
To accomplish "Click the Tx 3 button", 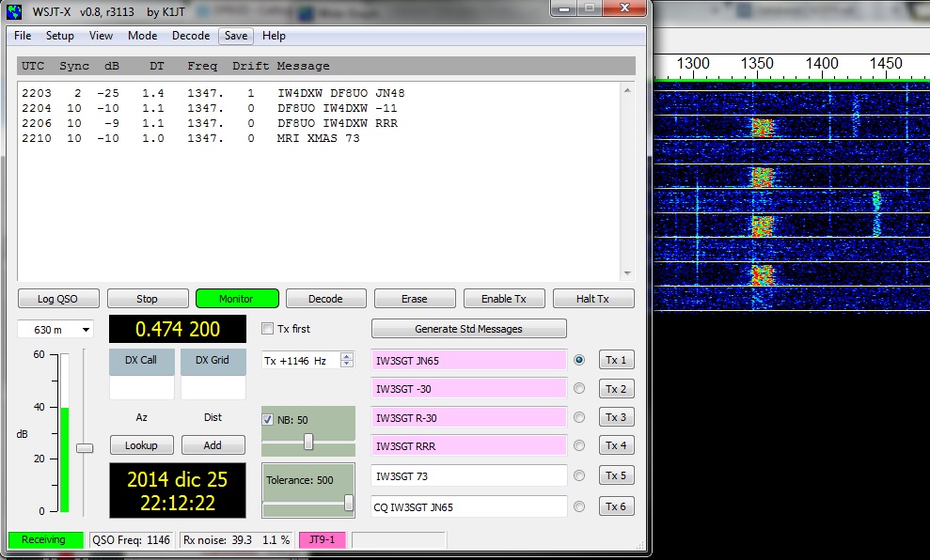I will point(616,417).
